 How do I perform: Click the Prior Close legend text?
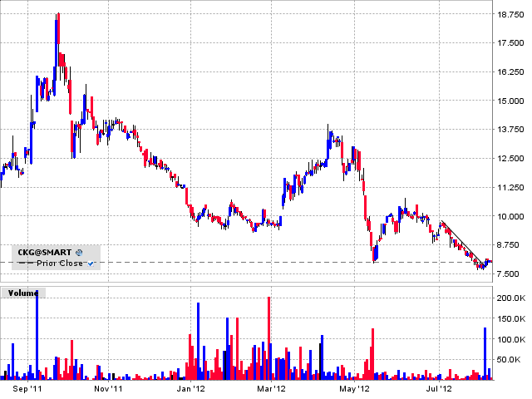(x=59, y=264)
